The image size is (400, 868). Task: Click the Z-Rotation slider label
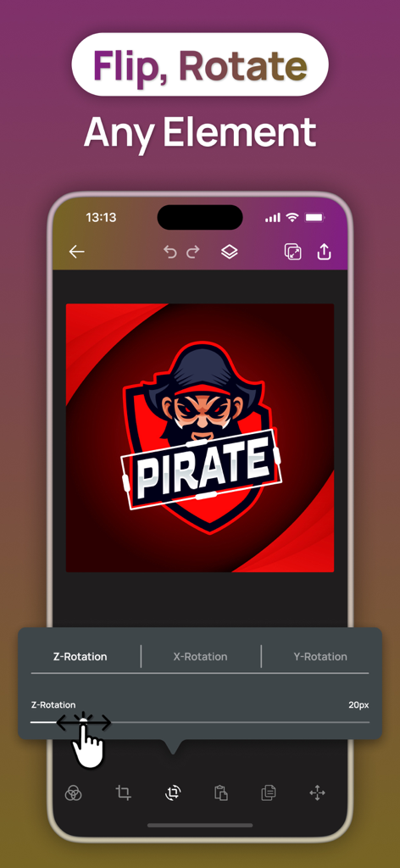click(x=53, y=704)
